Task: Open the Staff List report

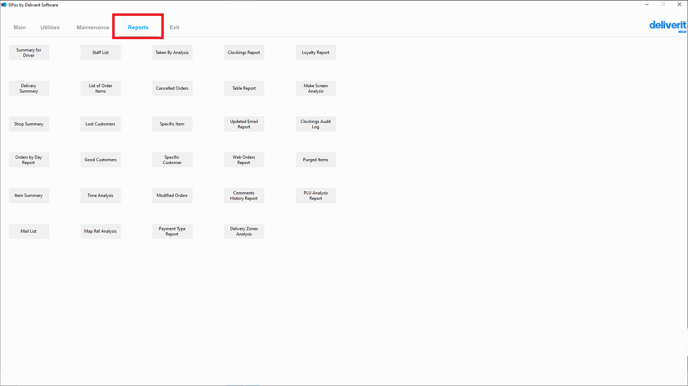Action: (100, 53)
